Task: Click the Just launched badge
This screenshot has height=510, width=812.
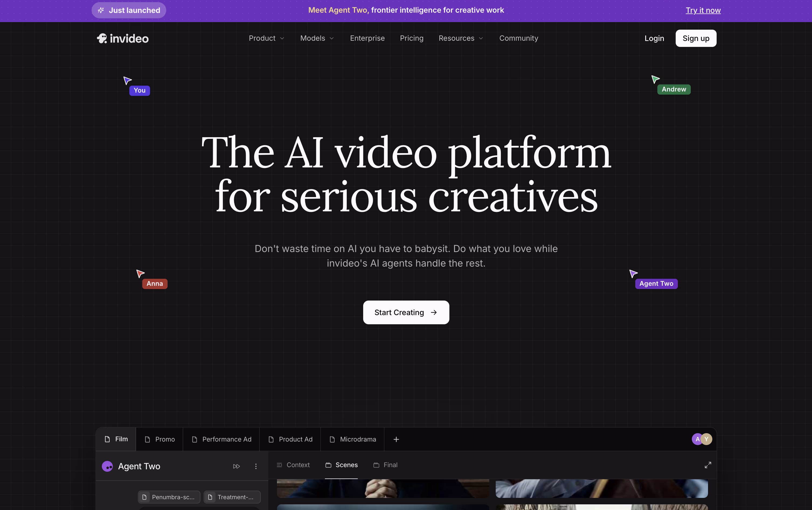Action: click(129, 10)
